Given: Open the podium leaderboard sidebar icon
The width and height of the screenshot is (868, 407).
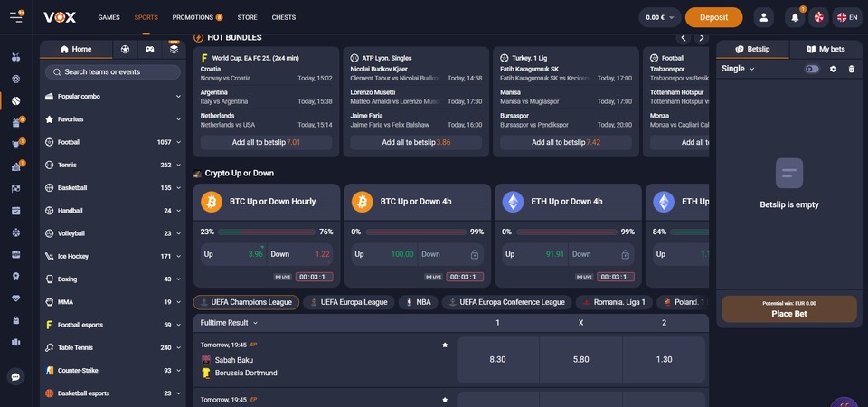Looking at the screenshot, I should pyautogui.click(x=15, y=342).
